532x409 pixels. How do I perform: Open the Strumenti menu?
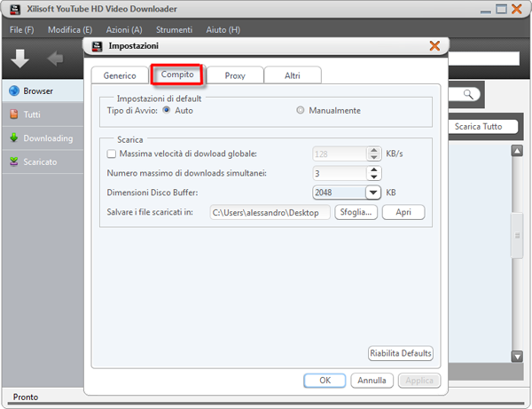click(x=174, y=30)
